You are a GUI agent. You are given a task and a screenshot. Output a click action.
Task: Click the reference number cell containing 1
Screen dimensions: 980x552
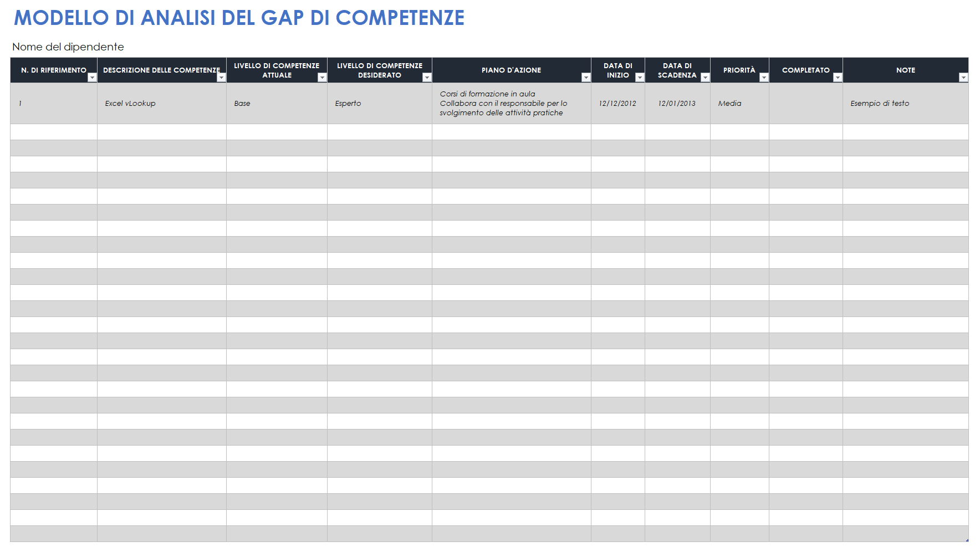[x=54, y=103]
